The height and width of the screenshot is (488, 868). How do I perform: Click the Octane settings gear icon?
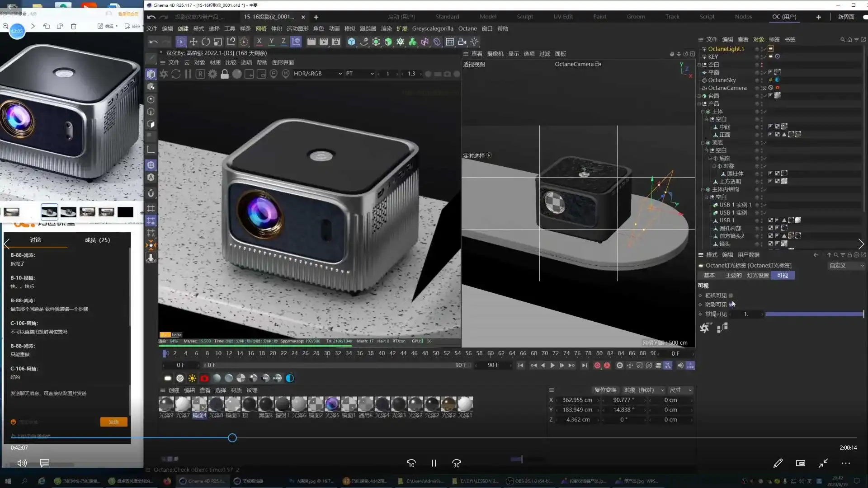pos(212,74)
